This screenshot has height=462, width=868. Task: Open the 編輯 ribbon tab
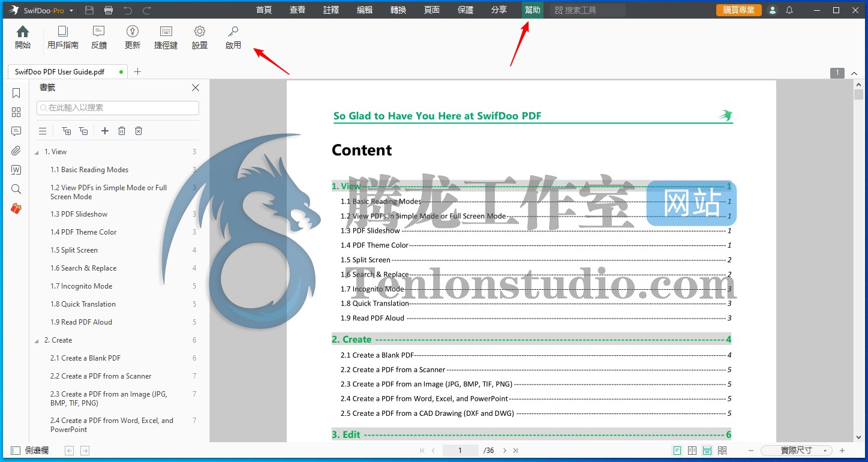pos(365,10)
